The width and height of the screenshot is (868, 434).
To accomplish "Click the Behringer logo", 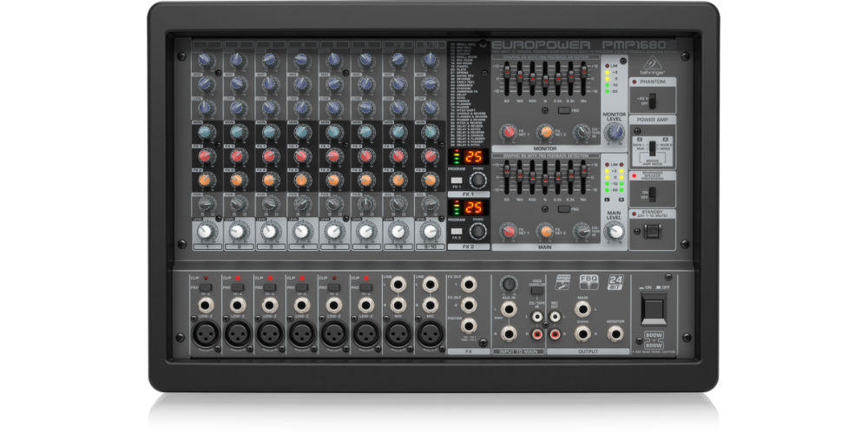I will click(652, 65).
